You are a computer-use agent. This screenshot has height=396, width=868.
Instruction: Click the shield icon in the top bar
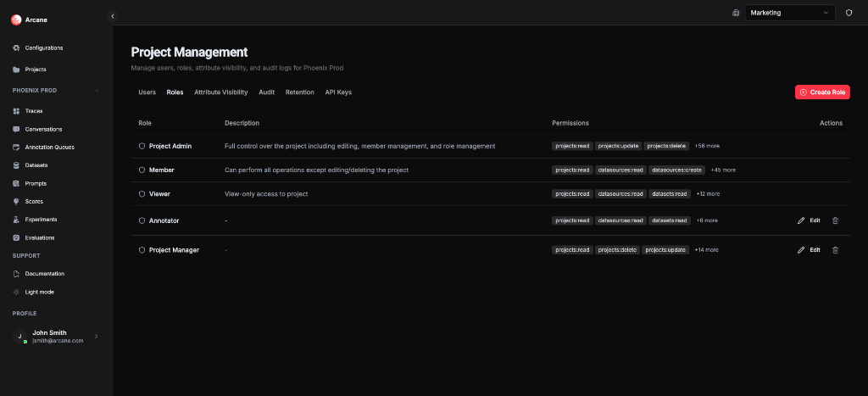click(849, 13)
